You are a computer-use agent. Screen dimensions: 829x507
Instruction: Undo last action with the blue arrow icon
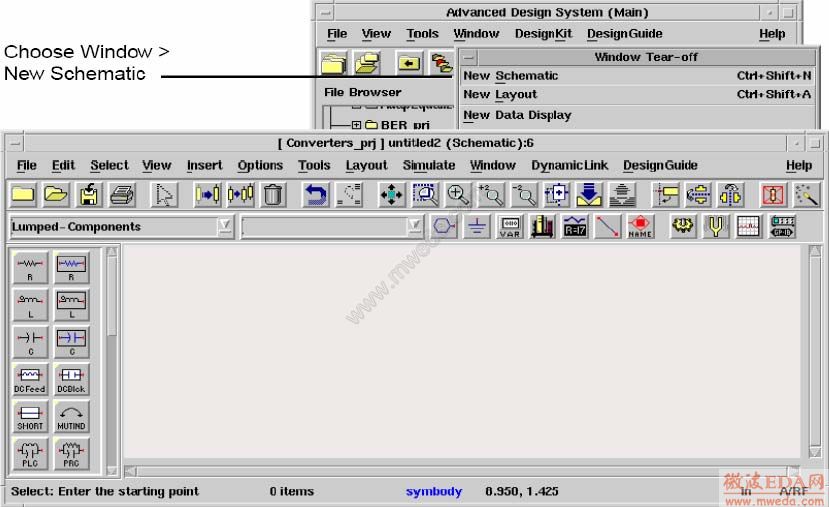pos(316,195)
